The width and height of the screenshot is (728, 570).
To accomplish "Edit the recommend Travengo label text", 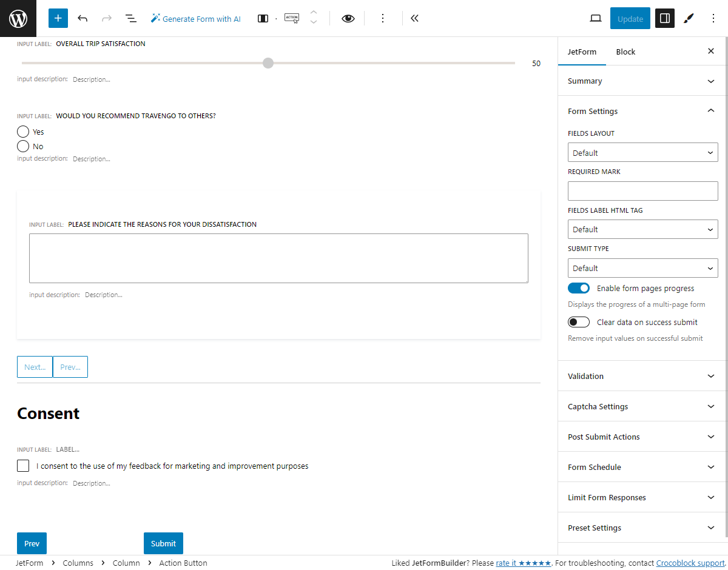I will pyautogui.click(x=136, y=116).
